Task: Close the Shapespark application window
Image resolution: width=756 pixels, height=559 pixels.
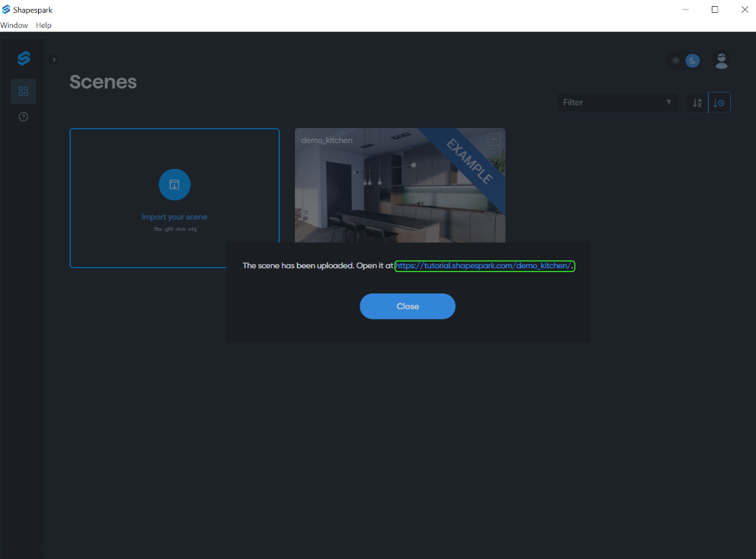Action: point(744,10)
